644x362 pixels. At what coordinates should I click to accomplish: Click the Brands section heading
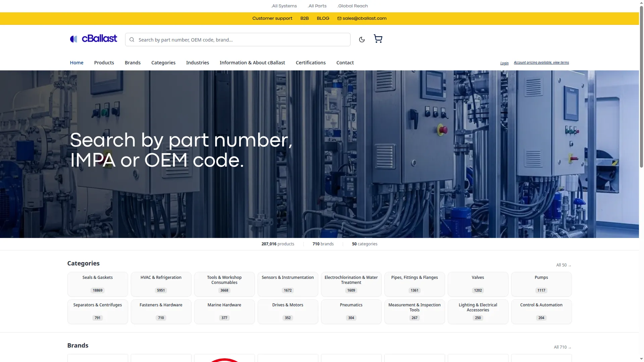point(77,346)
